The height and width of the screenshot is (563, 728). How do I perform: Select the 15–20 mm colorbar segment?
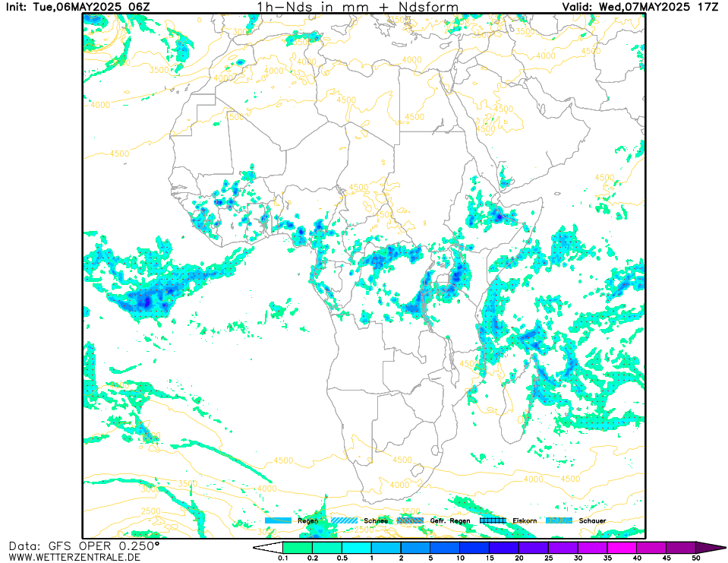(x=504, y=547)
